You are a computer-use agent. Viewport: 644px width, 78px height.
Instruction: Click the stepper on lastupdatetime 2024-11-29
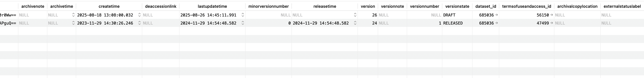(x=242, y=23)
